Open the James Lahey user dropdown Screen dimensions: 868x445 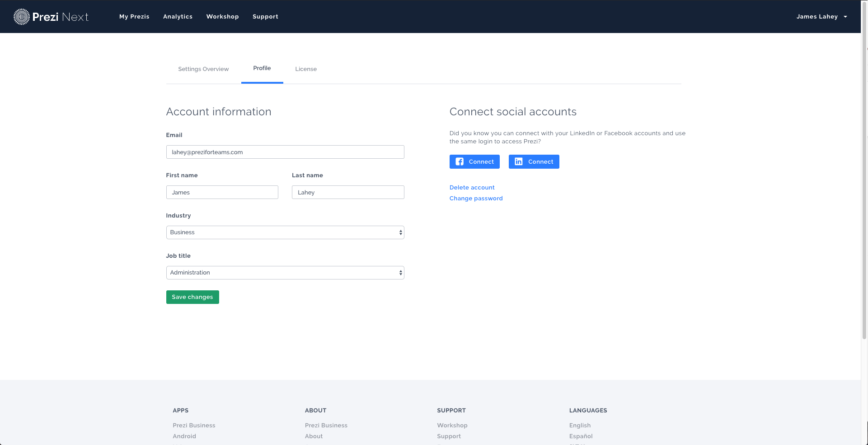(x=821, y=17)
